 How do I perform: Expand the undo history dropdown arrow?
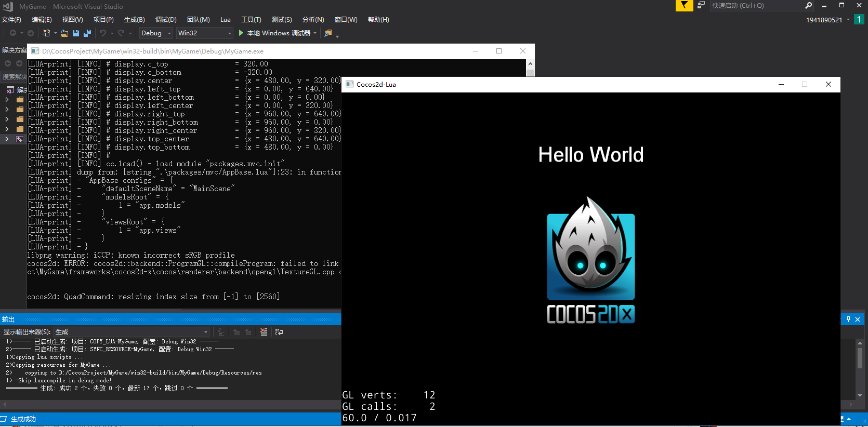(x=112, y=33)
